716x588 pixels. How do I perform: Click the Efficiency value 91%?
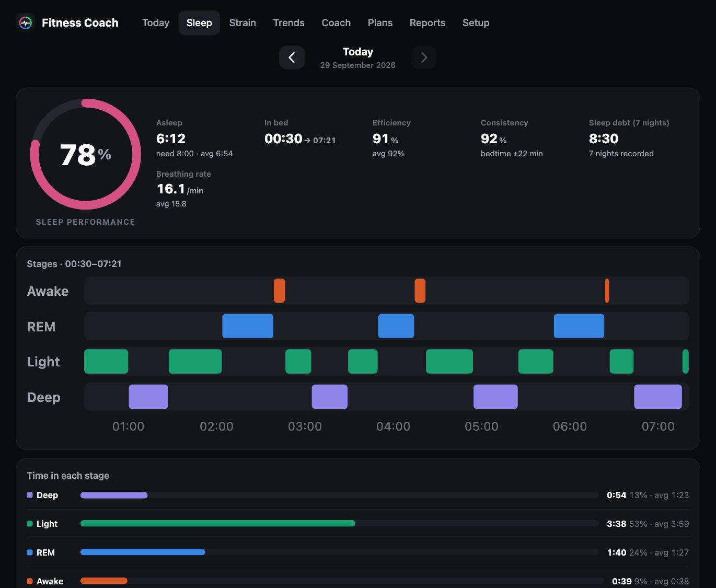(x=386, y=139)
